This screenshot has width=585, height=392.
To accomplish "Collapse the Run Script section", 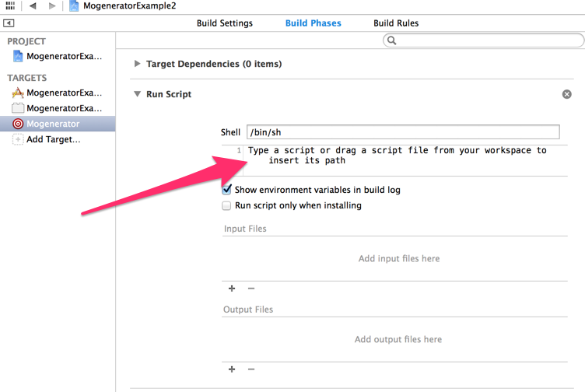I will (x=138, y=94).
